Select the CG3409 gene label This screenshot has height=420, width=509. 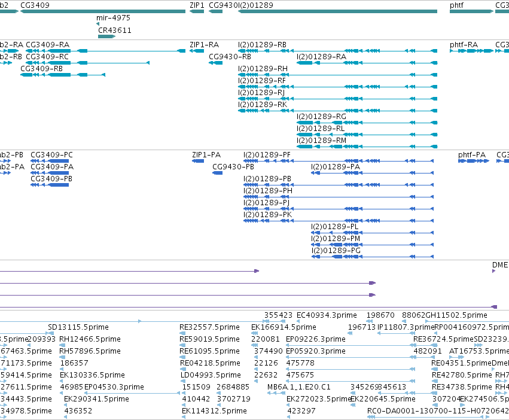tap(35, 5)
